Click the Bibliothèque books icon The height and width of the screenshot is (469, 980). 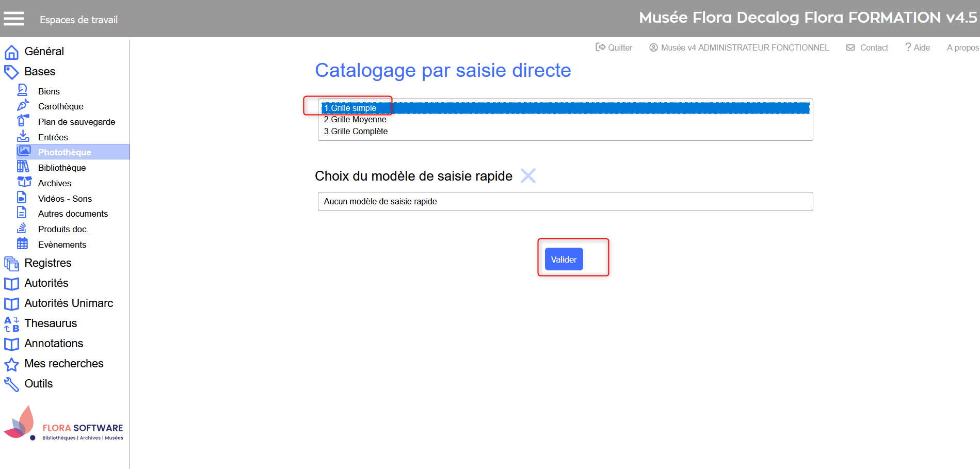(x=23, y=167)
